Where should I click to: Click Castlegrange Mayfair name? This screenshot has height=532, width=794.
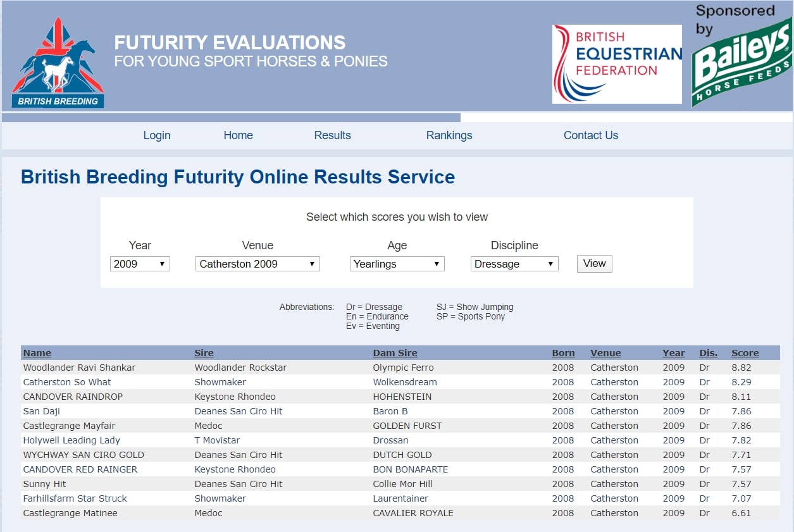[69, 426]
